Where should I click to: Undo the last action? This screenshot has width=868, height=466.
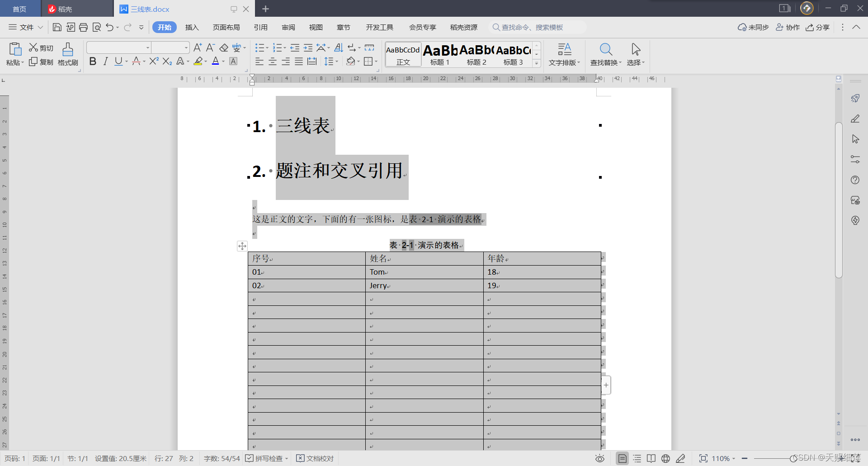pyautogui.click(x=110, y=27)
